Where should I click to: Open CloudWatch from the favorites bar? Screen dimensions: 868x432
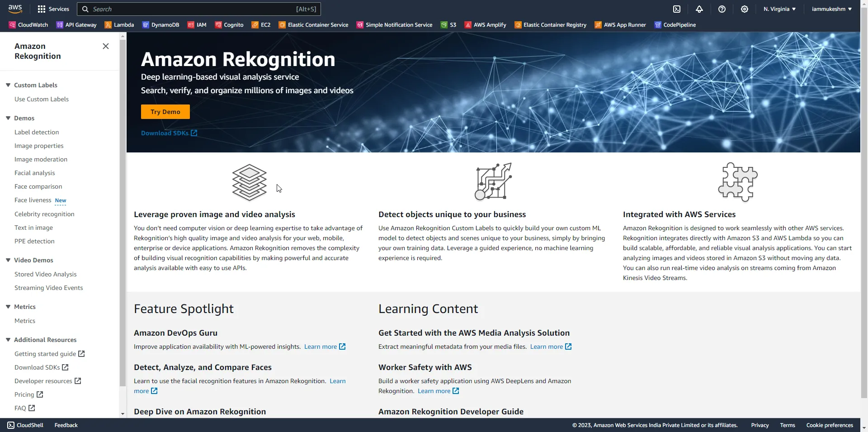point(28,25)
